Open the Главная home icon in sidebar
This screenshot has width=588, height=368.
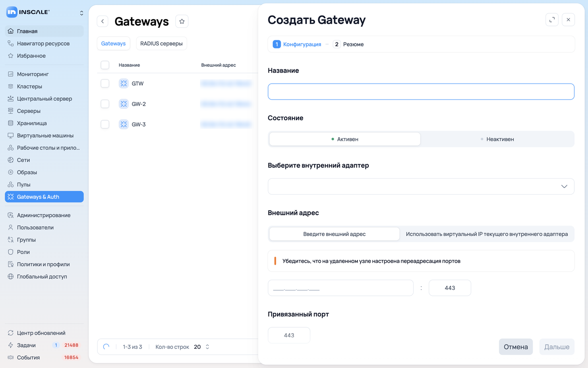11,31
